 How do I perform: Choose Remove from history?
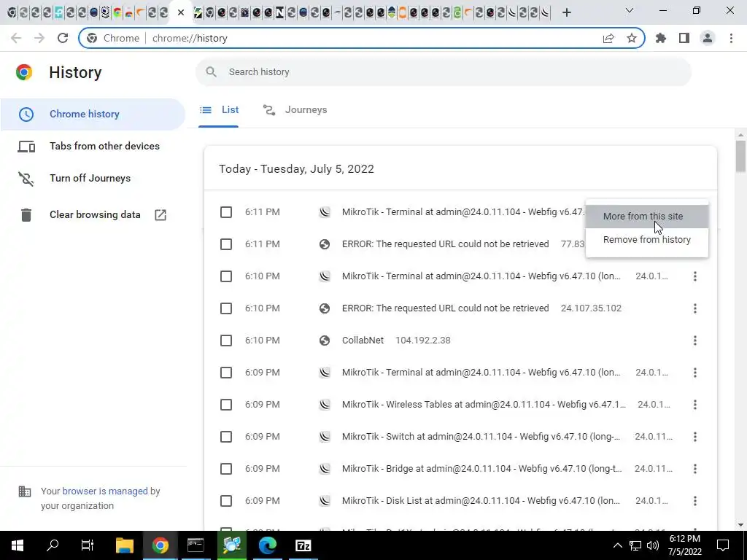tap(647, 239)
